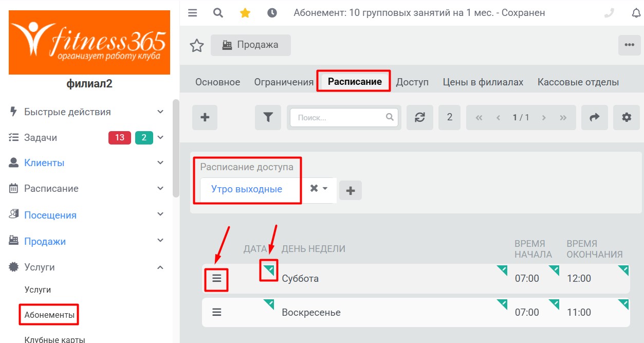
Task: Open the three-dots more options button
Action: (629, 45)
